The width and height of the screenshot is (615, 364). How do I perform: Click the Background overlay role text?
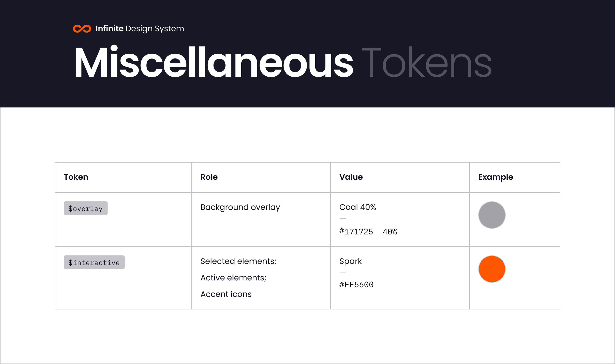240,207
